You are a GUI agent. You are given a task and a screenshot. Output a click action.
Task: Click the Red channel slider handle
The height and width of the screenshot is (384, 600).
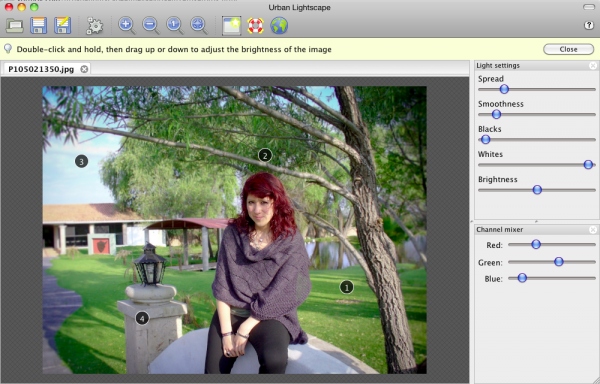click(x=536, y=244)
